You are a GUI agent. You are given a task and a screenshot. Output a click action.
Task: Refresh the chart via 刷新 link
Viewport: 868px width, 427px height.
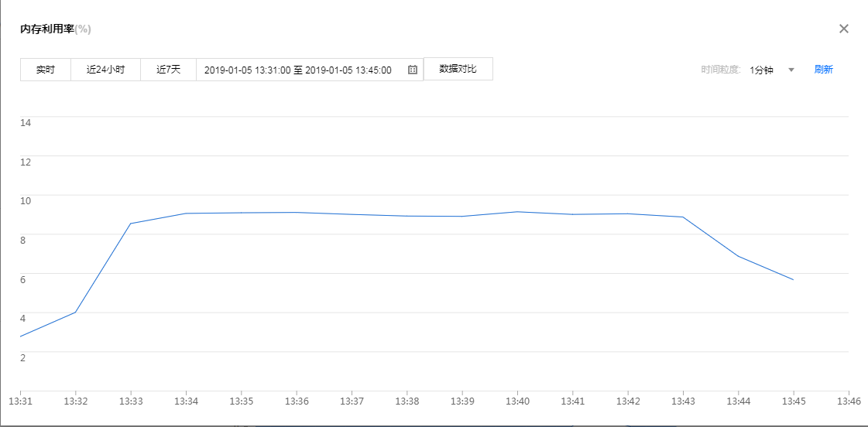[x=823, y=70]
